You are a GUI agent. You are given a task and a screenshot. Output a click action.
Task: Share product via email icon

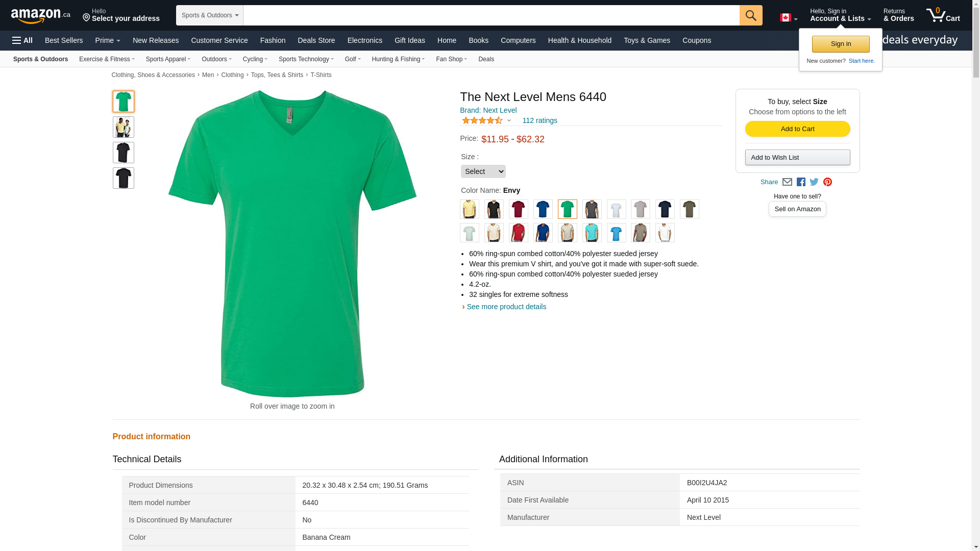pos(787,182)
